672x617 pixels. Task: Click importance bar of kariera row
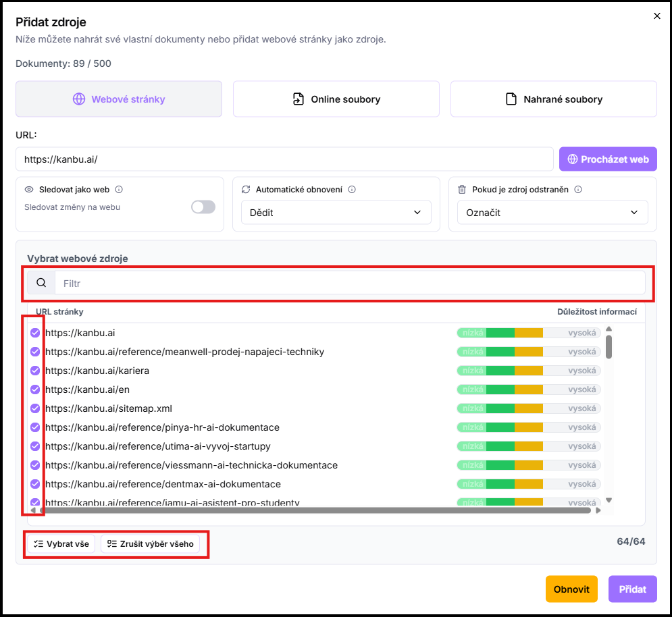coord(528,371)
